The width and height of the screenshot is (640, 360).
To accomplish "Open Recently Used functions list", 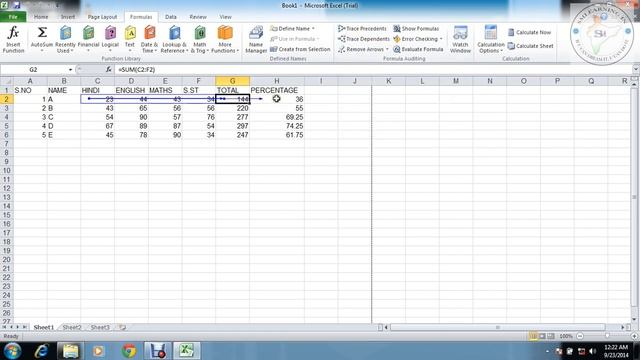I will tap(65, 39).
